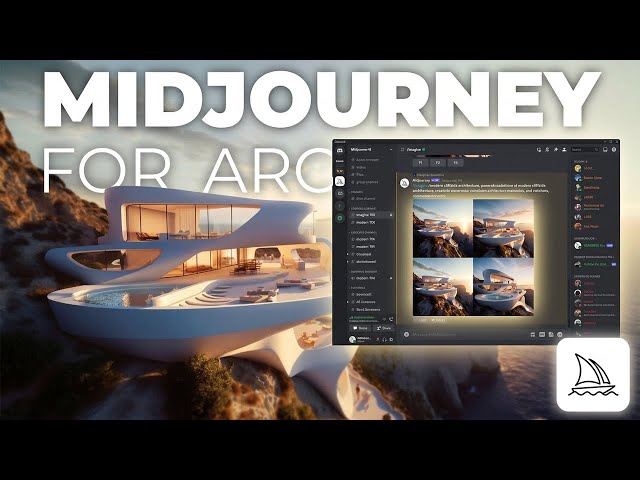Image resolution: width=640 pixels, height=480 pixels.
Task: Open Explore Servers green compass icon
Action: (340, 218)
